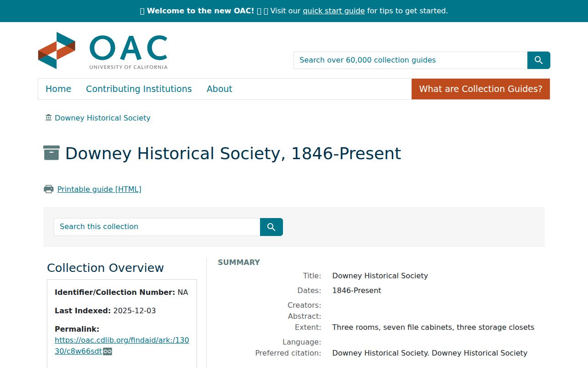Click the Last Indexed date 2025-12-03
The image size is (588, 368).
click(135, 311)
